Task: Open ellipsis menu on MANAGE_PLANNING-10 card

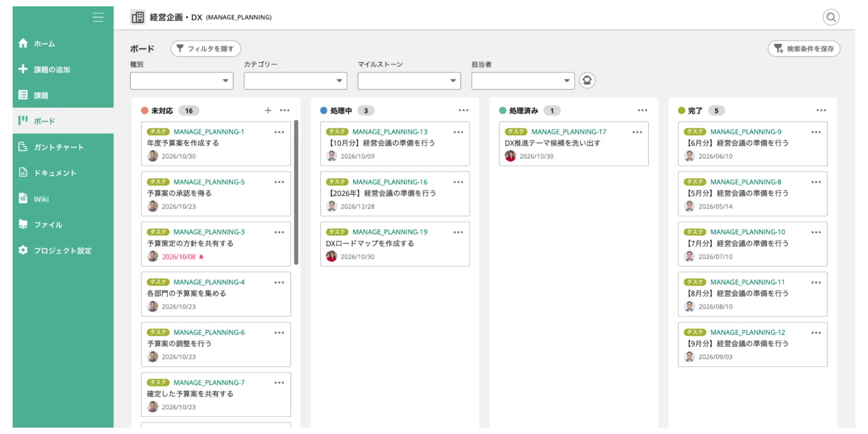Action: [816, 232]
